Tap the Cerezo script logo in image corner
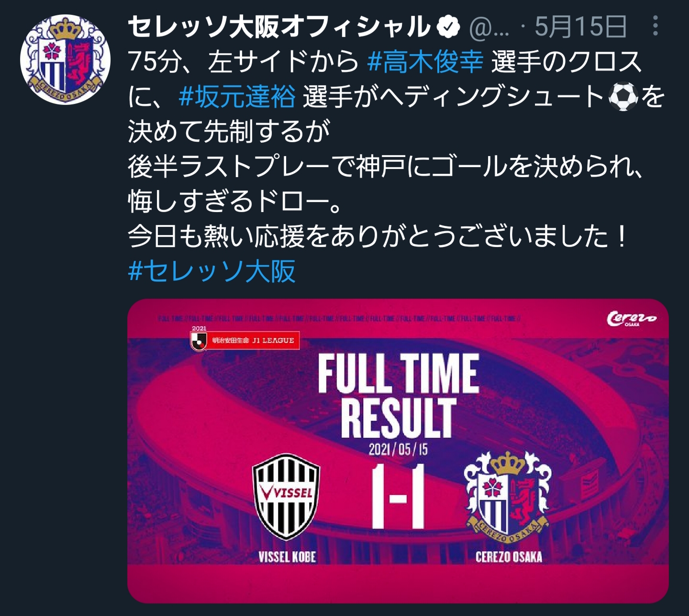Screen dimensions: 689x616 [632, 318]
